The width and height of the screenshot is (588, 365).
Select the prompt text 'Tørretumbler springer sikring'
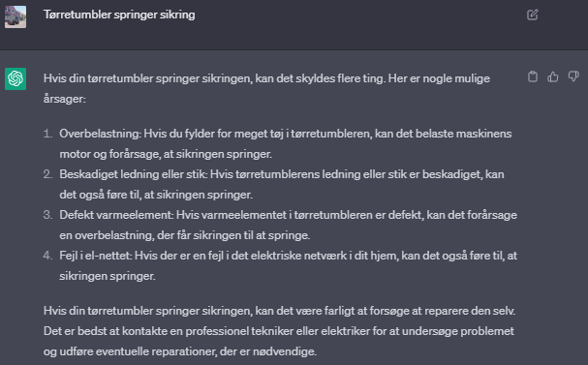[x=119, y=15]
